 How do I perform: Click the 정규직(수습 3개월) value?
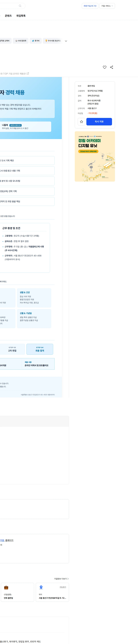pos(95,91)
